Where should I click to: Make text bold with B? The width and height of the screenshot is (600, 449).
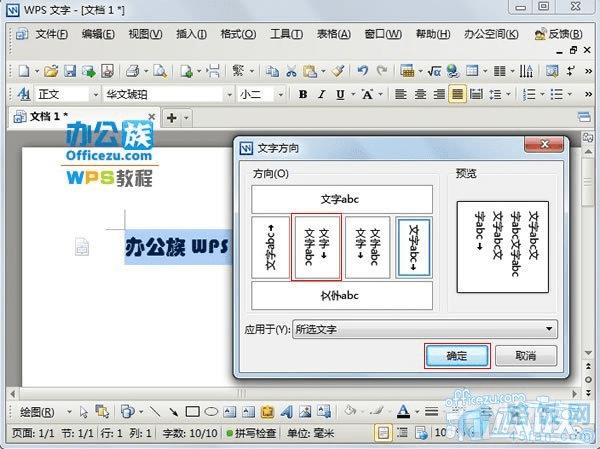303,94
